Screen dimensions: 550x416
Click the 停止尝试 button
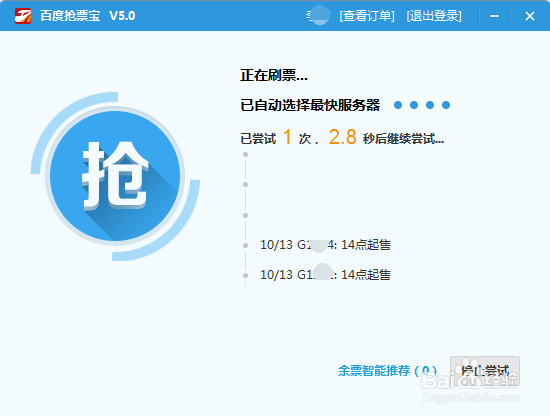485,371
